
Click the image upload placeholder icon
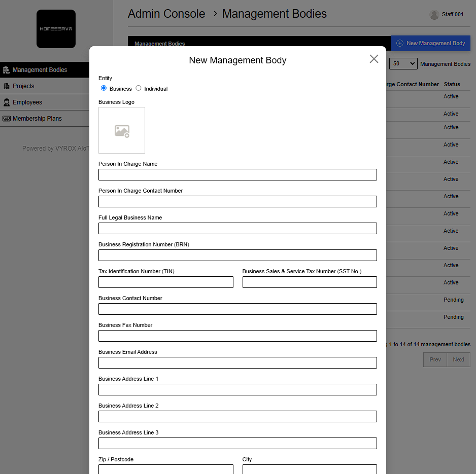pos(122,131)
